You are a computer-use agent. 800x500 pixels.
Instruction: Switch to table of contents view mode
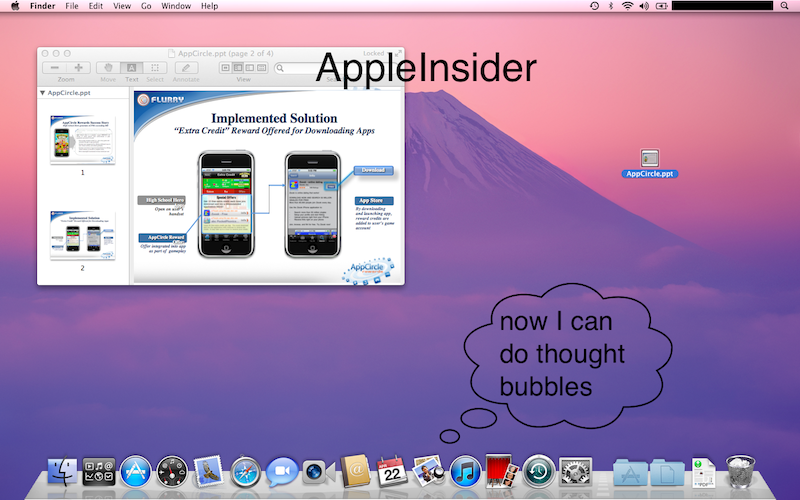click(x=250, y=68)
